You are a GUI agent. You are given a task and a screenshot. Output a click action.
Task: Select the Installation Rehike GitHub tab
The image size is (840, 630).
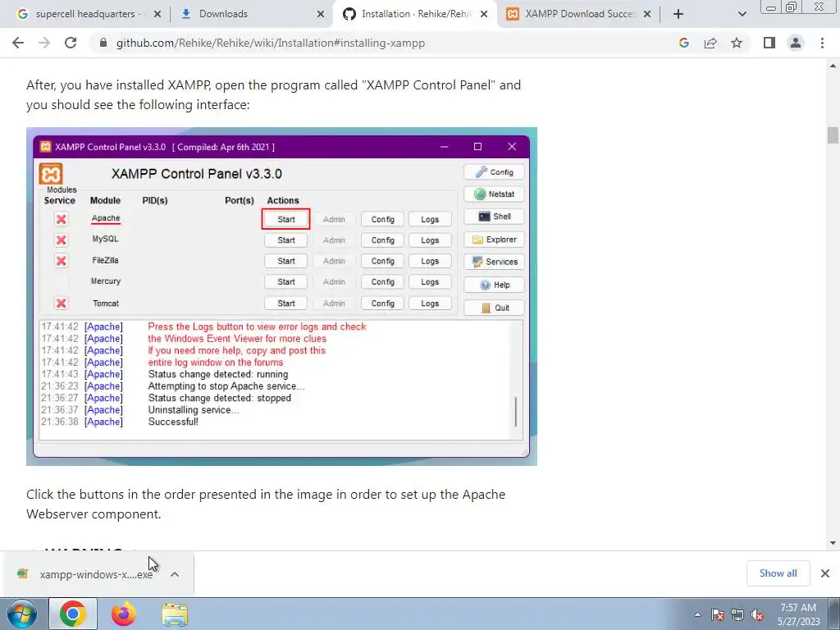coord(415,14)
